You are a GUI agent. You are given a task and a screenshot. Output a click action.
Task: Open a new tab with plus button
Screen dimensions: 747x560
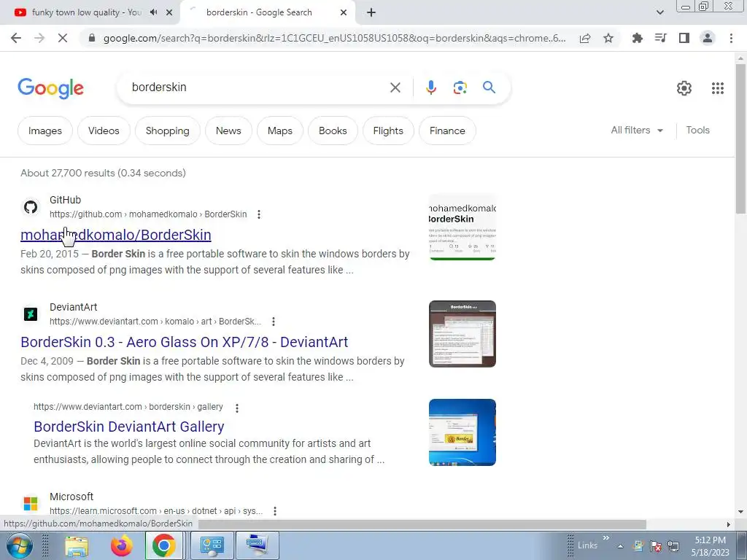(x=371, y=13)
